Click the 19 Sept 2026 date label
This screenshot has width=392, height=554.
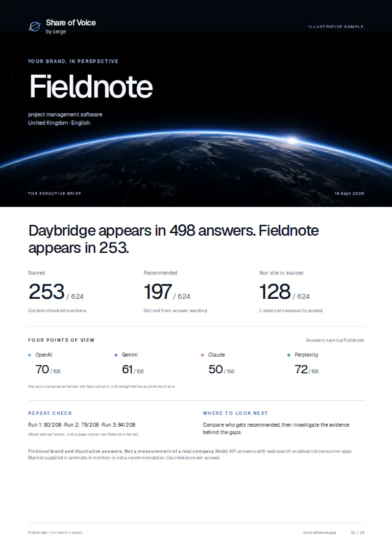tap(349, 193)
